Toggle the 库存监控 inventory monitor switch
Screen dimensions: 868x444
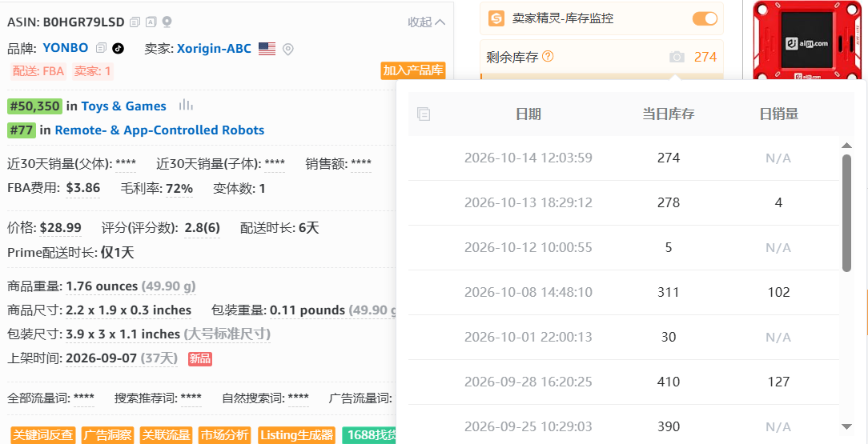705,18
